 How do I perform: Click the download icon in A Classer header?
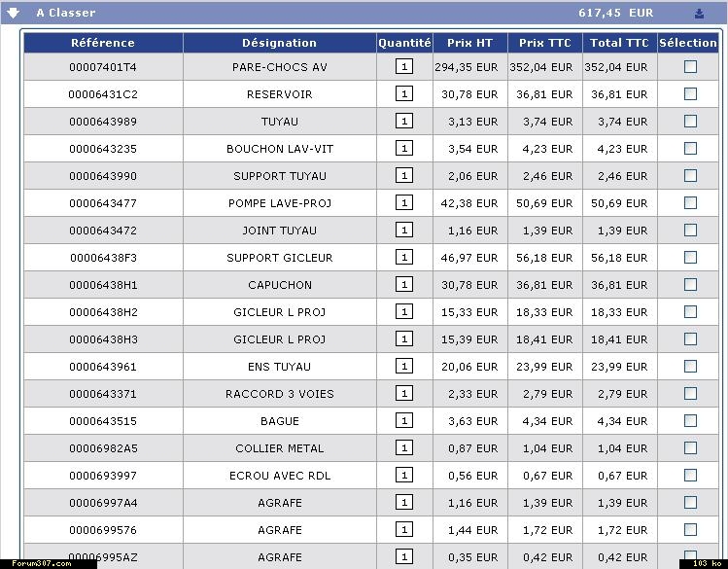[699, 14]
